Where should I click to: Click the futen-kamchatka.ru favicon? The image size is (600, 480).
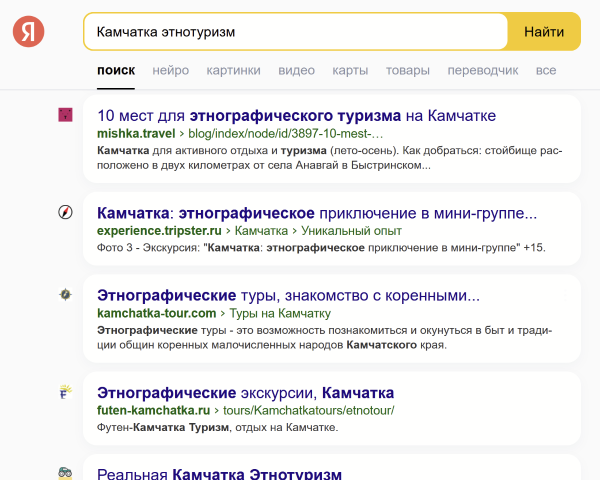click(x=65, y=391)
